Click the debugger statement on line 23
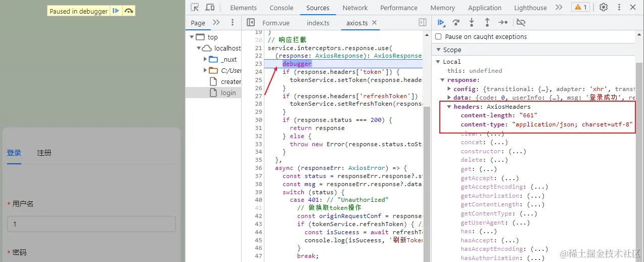The width and height of the screenshot is (644, 262). tap(297, 64)
